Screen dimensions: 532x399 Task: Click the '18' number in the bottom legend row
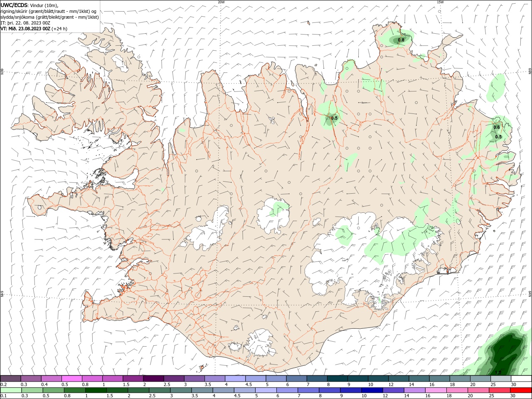(x=449, y=396)
